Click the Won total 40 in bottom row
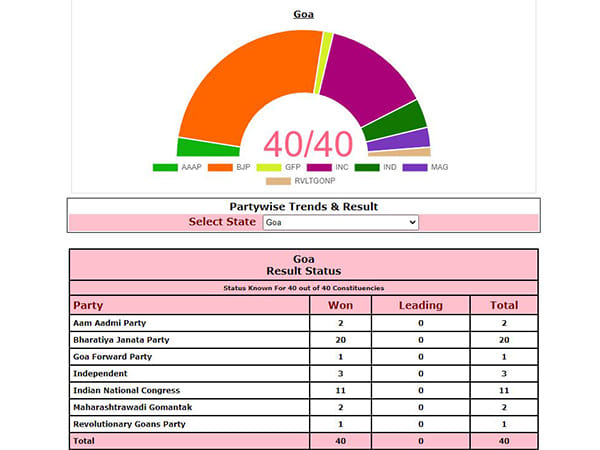The width and height of the screenshot is (600, 450). [x=341, y=441]
